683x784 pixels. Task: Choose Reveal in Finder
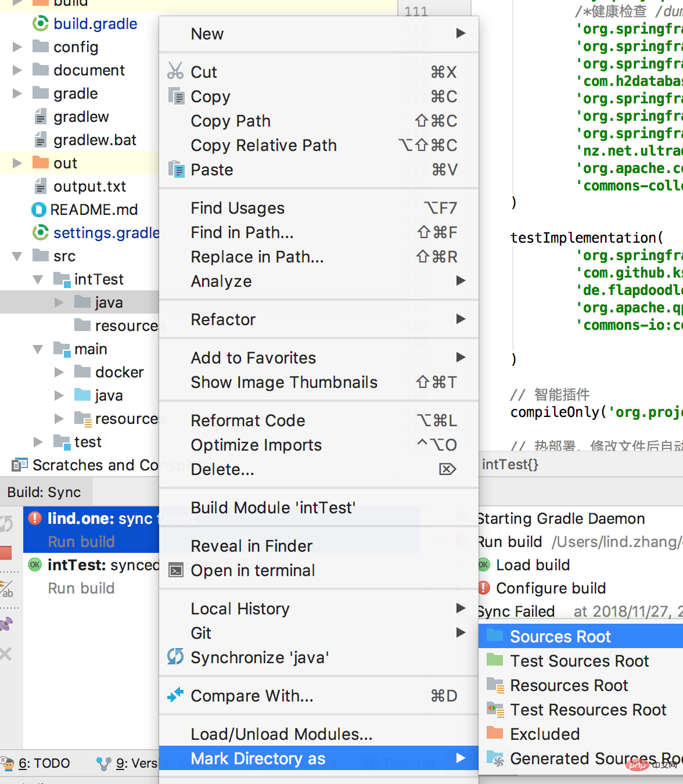point(319,546)
